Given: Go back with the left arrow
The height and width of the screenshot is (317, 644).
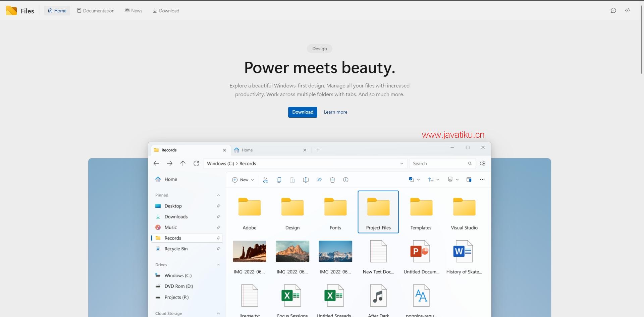Looking at the screenshot, I should point(156,164).
